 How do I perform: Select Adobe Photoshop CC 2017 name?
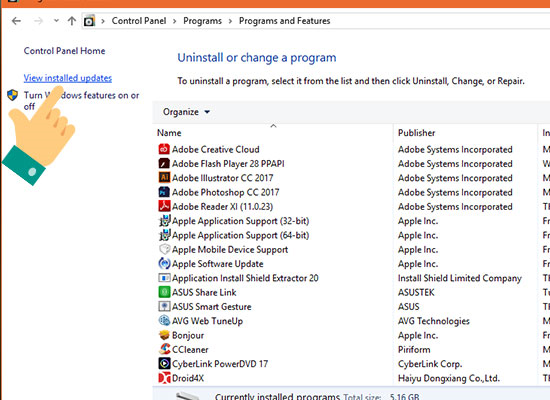tap(226, 192)
